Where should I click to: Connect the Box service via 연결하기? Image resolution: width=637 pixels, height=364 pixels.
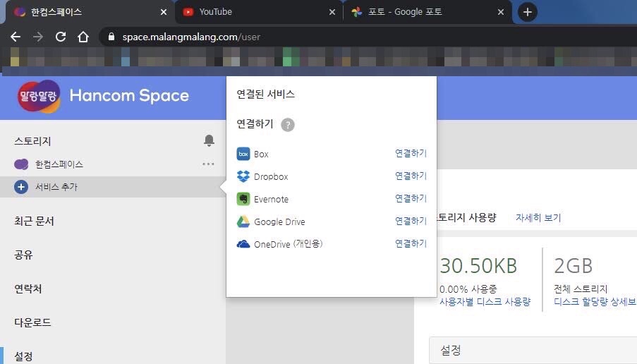pyautogui.click(x=411, y=153)
